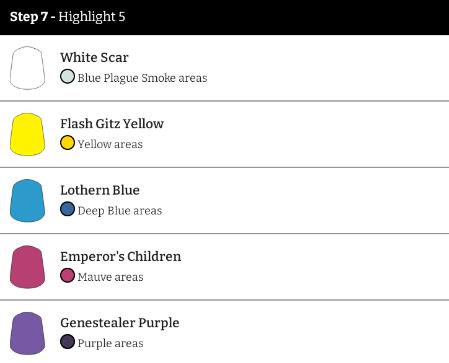Select the Flash Gitz Yellow paint pot
This screenshot has width=449, height=363.
tap(27, 134)
